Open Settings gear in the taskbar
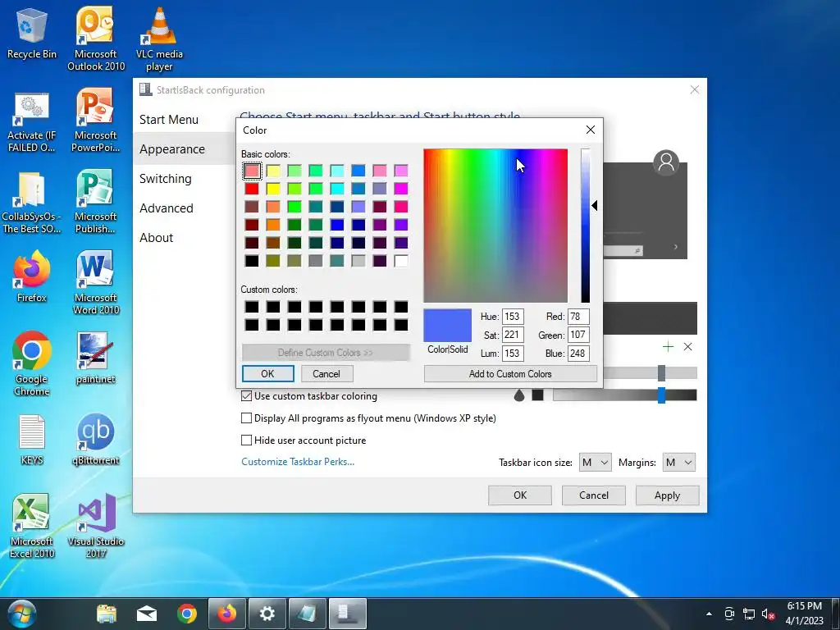Screen dimensions: 840x630 coord(267,614)
